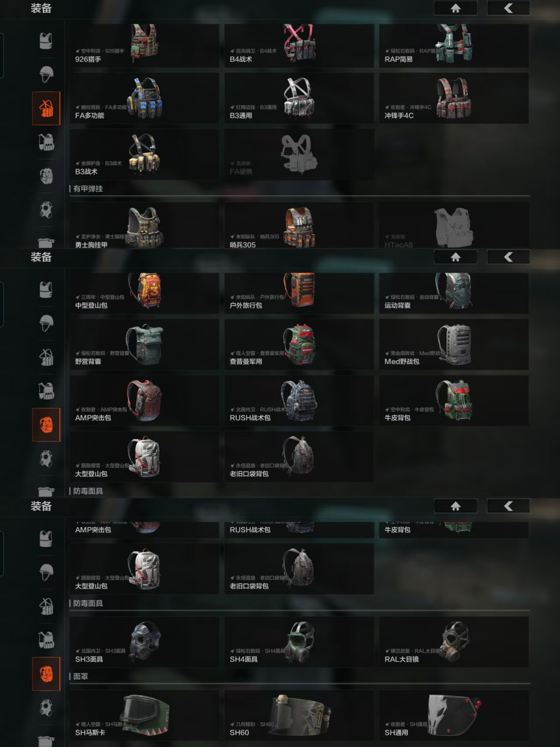
Task: Pick the SH4面具 green gas mask
Action: pos(299,642)
